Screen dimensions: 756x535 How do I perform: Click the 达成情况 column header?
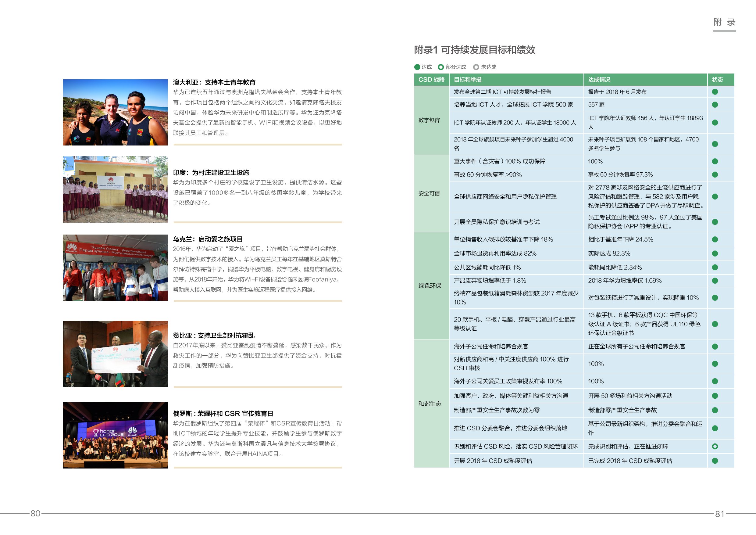click(599, 80)
